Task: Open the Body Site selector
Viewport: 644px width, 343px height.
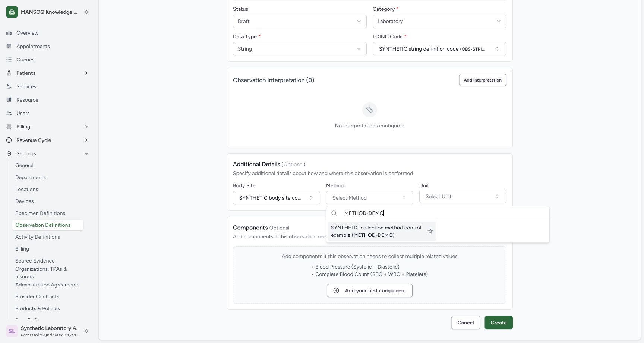Action: [x=277, y=198]
